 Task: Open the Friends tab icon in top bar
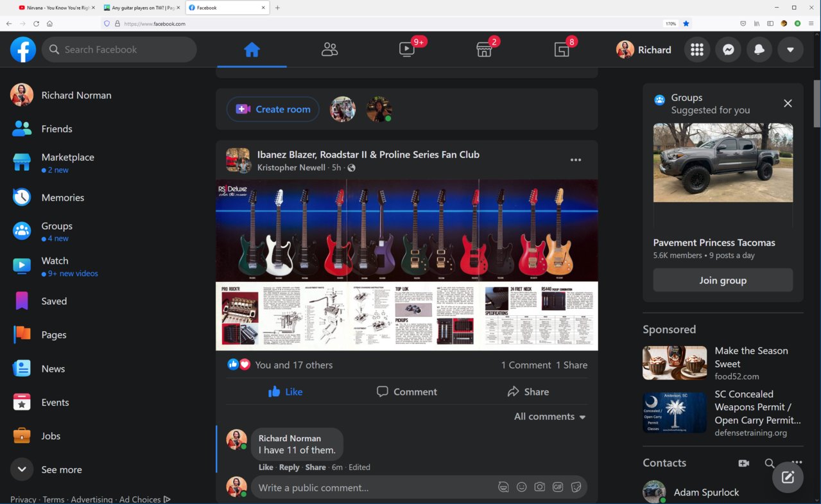point(329,49)
